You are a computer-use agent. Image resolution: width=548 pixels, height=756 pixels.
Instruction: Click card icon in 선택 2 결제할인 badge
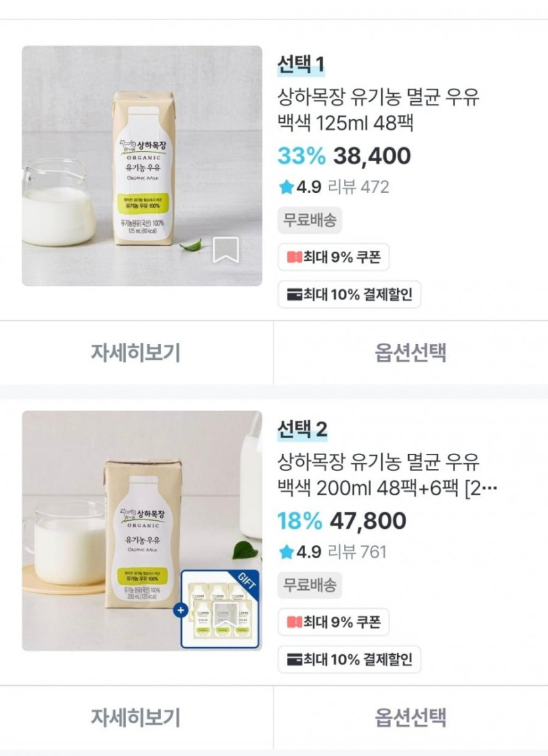294,659
